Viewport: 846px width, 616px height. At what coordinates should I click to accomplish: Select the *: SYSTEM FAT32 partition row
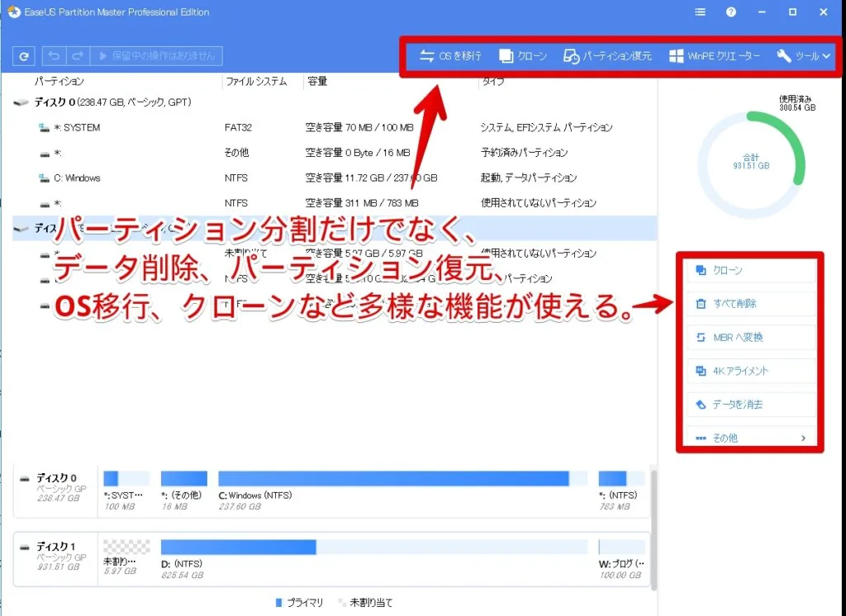pos(335,127)
